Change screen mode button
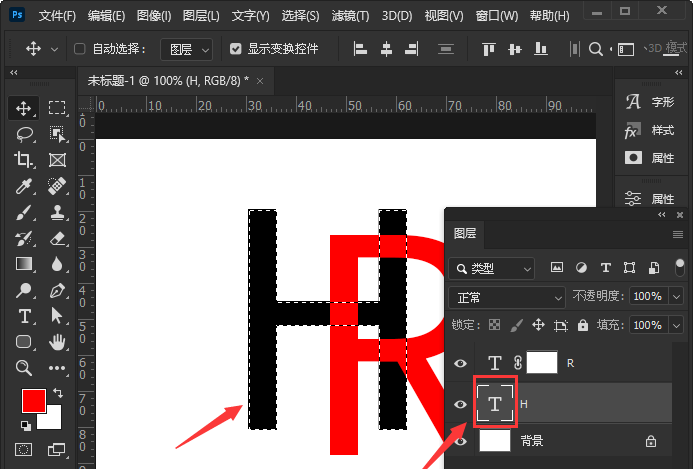 pos(57,450)
